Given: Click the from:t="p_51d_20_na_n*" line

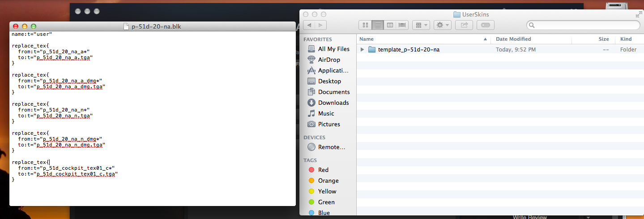Looking at the screenshot, I should pyautogui.click(x=54, y=110).
